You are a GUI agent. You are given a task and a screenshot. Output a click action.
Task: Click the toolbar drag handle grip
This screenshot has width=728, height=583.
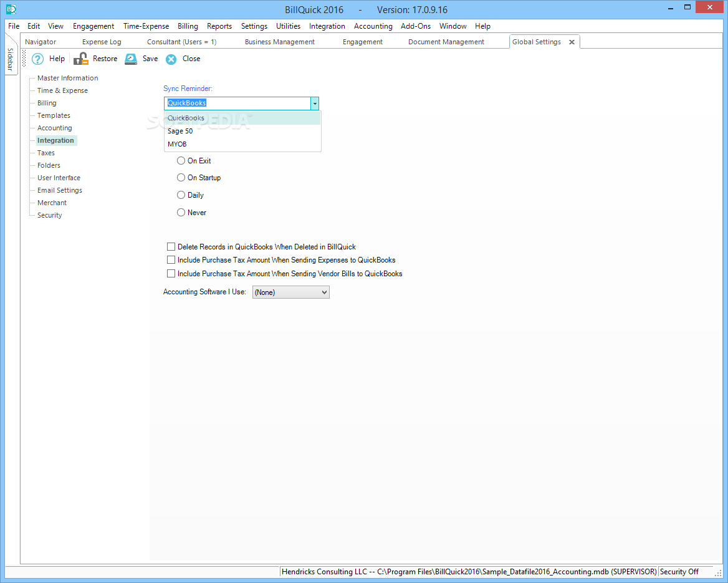point(24,59)
